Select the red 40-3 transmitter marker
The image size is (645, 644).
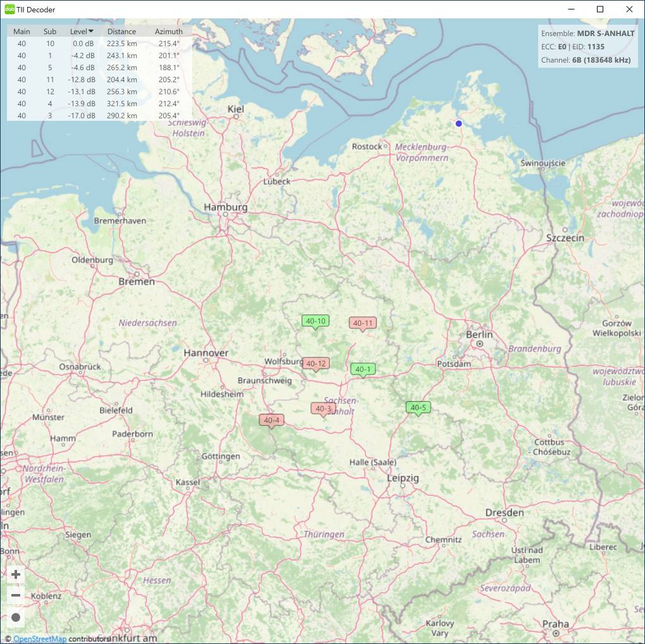click(322, 409)
